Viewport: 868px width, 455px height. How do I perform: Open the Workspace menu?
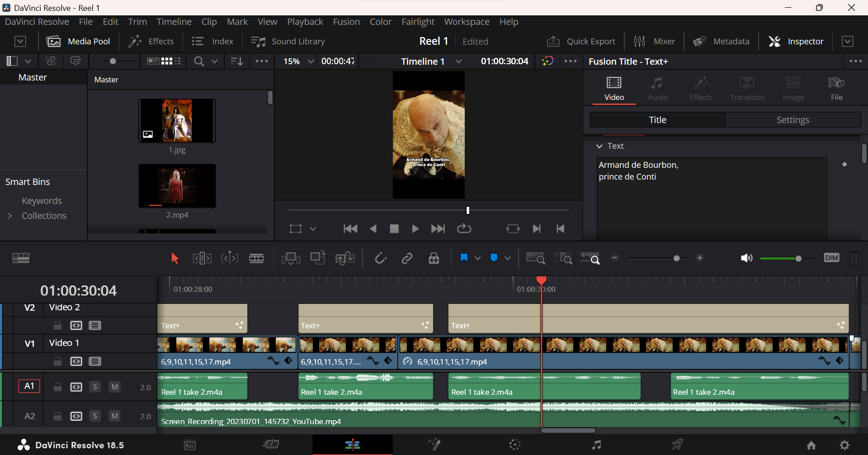467,22
